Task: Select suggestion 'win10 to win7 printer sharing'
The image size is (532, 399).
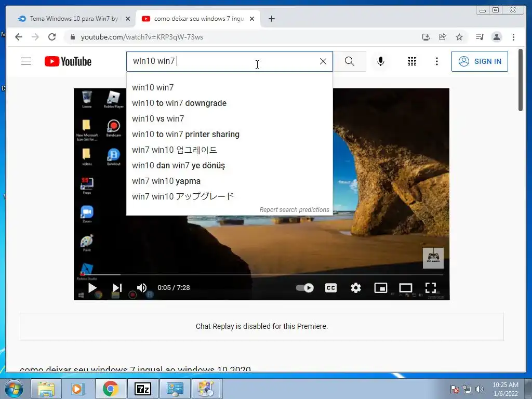Action: point(229,135)
